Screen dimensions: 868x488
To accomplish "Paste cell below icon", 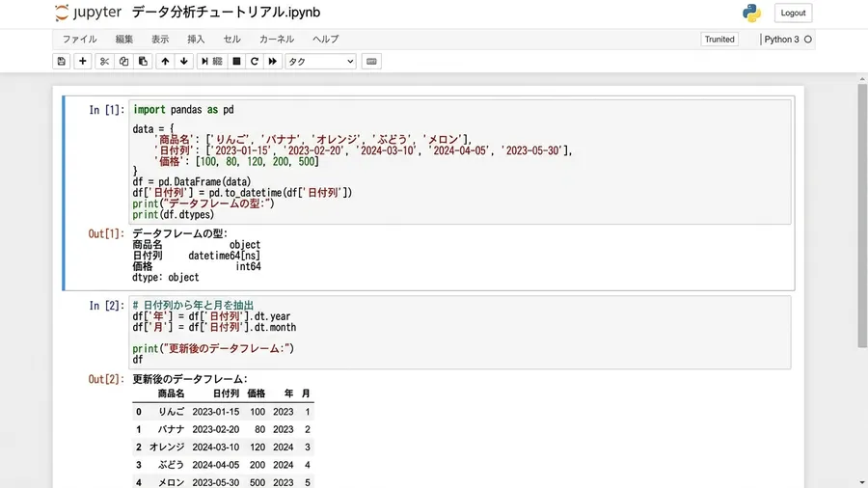I will coord(143,62).
